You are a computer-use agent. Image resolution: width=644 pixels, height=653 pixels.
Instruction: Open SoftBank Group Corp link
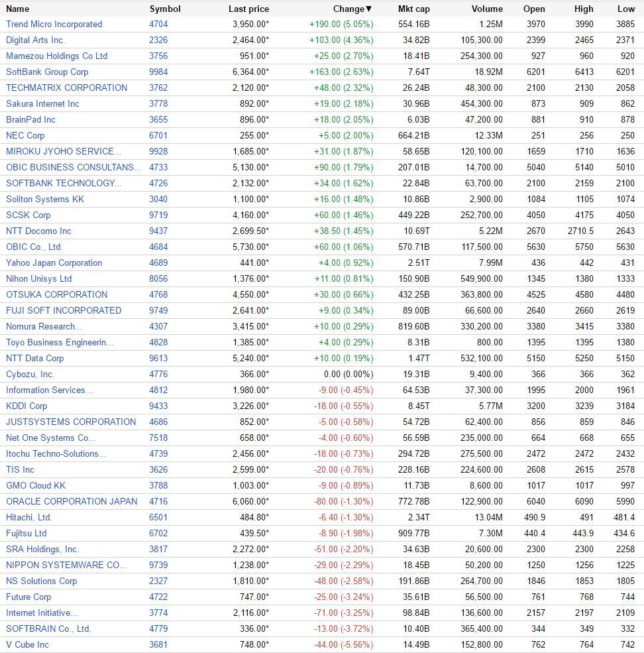47,72
